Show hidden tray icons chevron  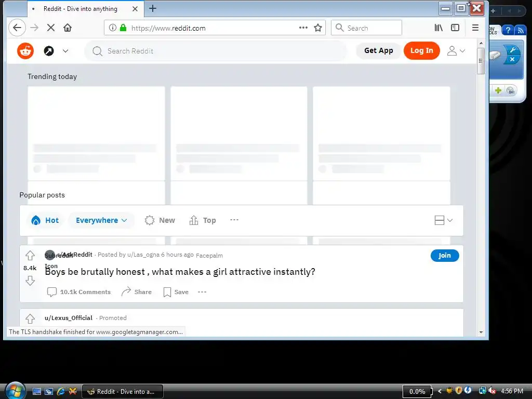440,391
